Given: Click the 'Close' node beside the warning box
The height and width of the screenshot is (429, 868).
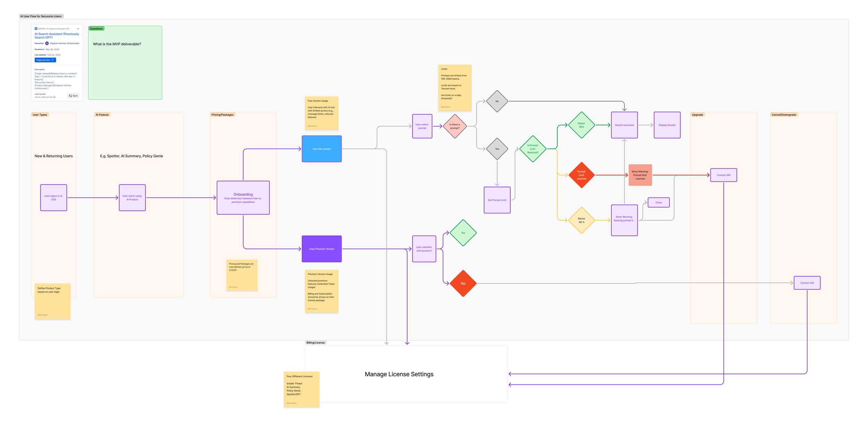Looking at the screenshot, I should tap(658, 203).
